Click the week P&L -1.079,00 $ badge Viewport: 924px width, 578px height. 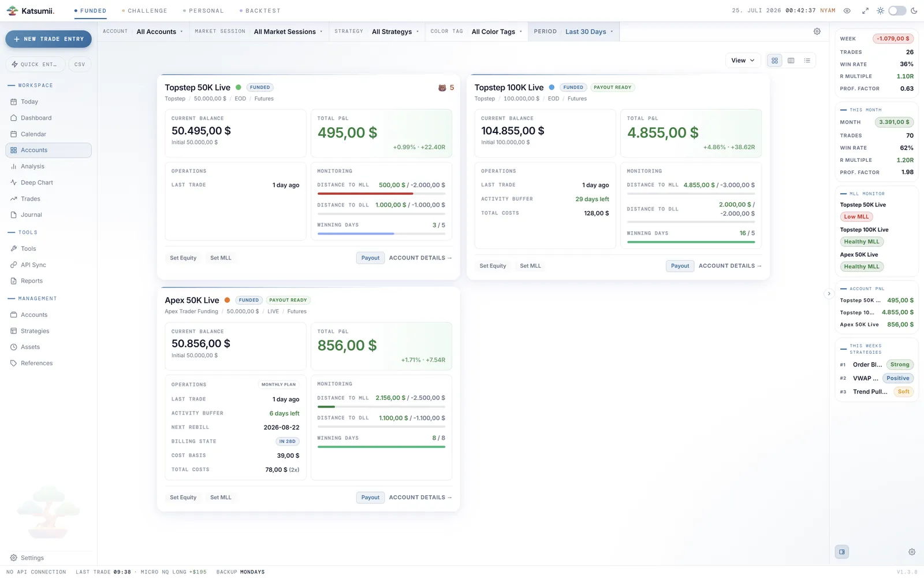point(893,39)
